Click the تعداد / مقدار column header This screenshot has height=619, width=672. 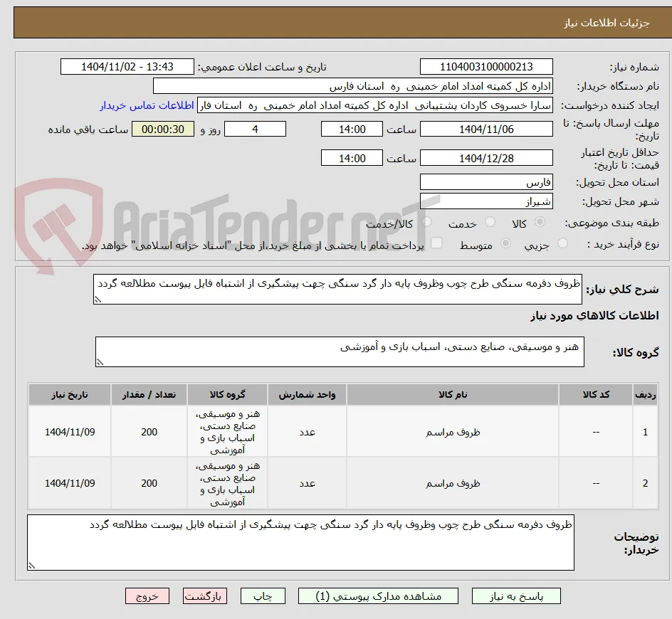(x=149, y=395)
